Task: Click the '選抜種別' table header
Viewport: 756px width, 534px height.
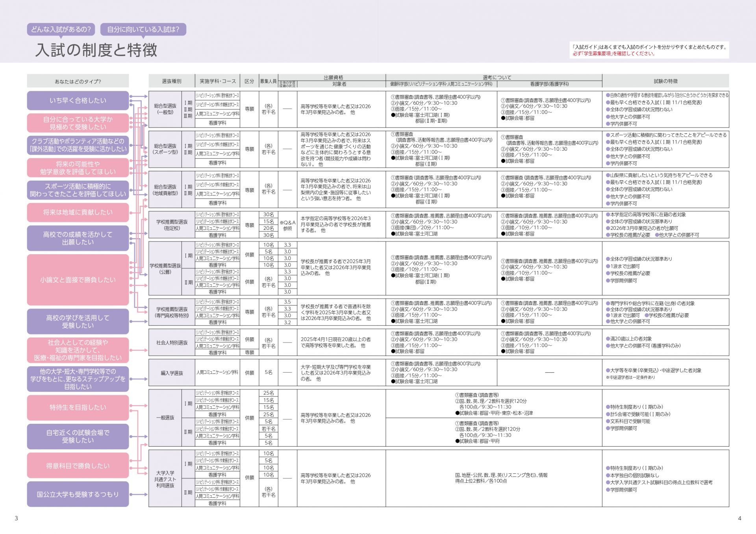Action: point(172,81)
